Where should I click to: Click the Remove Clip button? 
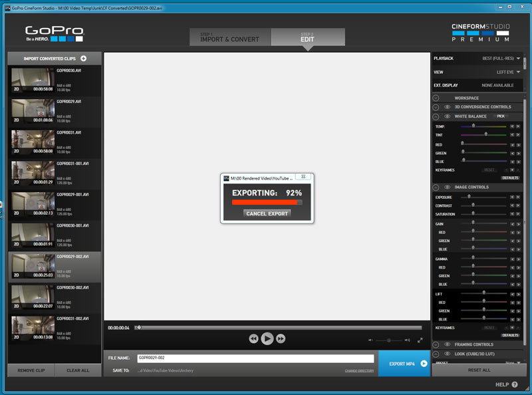tap(31, 370)
